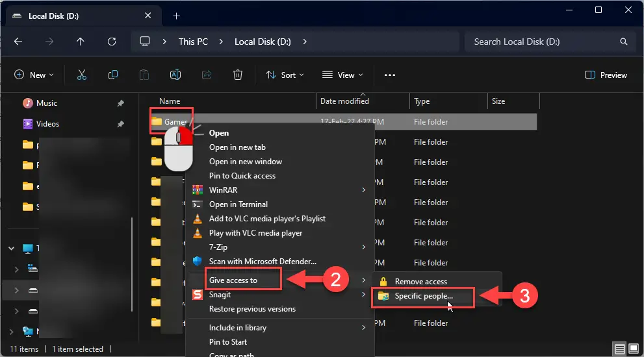Click the Cut scissors icon in toolbar

[82, 75]
